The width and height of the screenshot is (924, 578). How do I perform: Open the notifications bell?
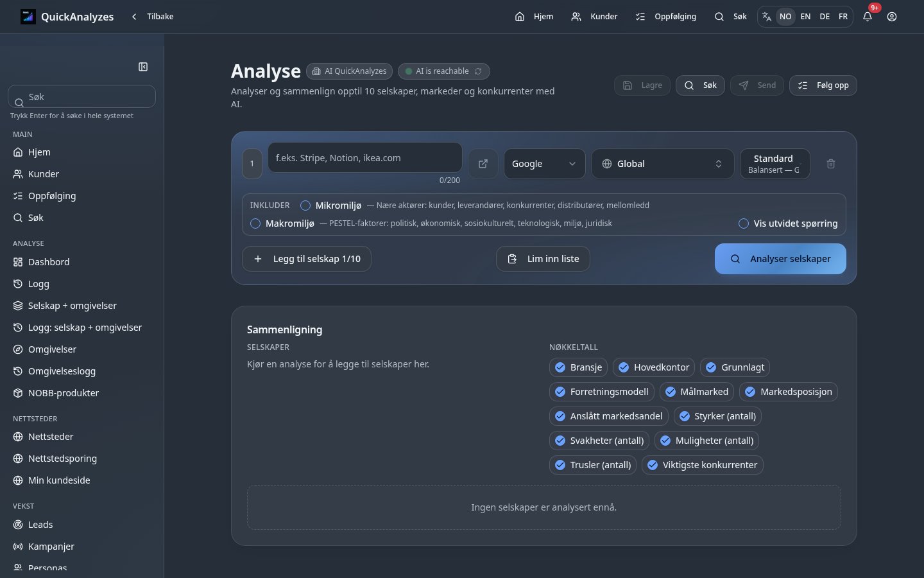tap(868, 17)
